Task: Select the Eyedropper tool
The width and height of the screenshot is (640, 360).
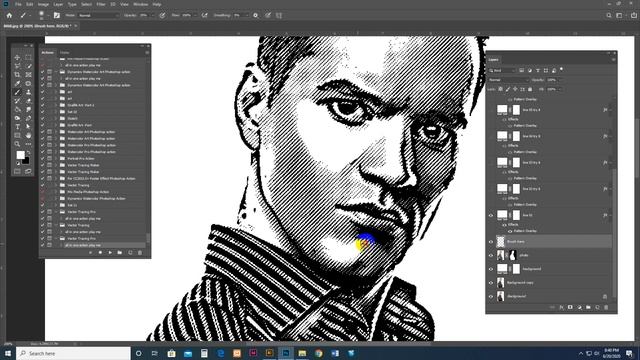Action: (17, 84)
